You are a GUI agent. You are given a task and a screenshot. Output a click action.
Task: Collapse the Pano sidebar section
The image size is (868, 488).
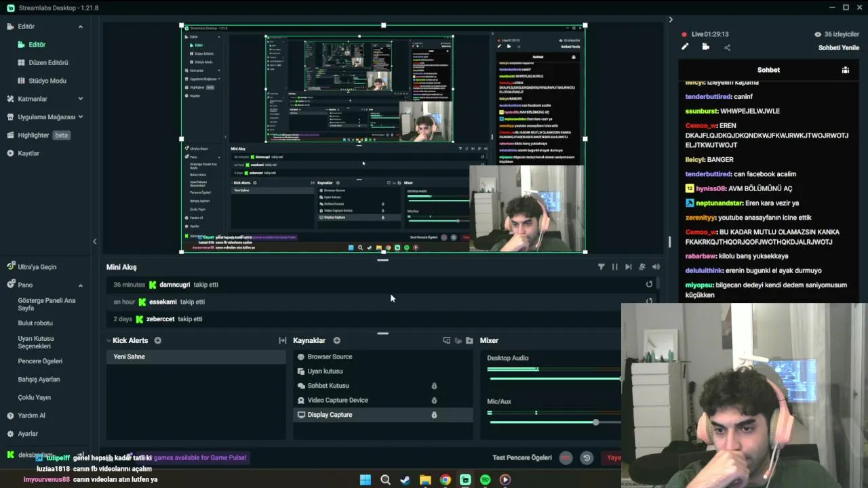(80, 285)
